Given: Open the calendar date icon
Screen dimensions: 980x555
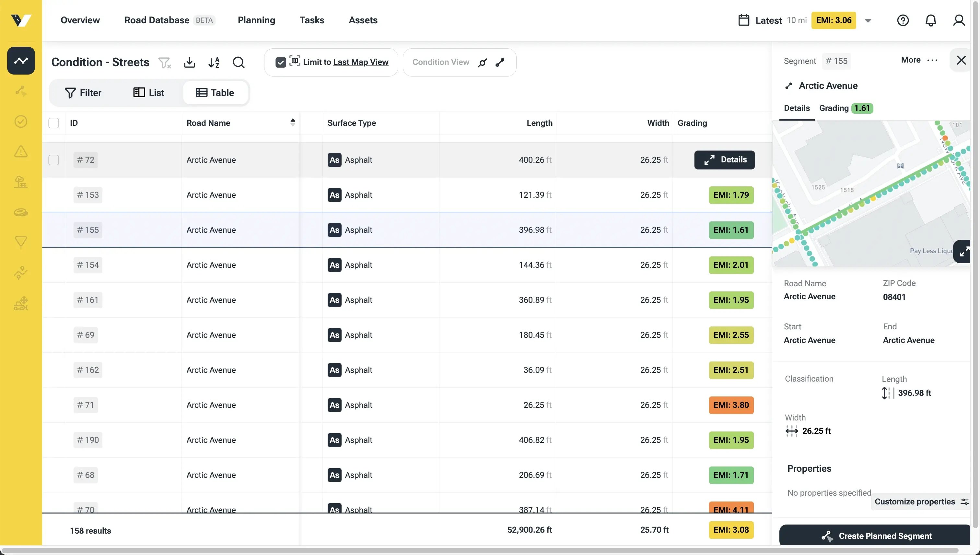Looking at the screenshot, I should [x=744, y=20].
